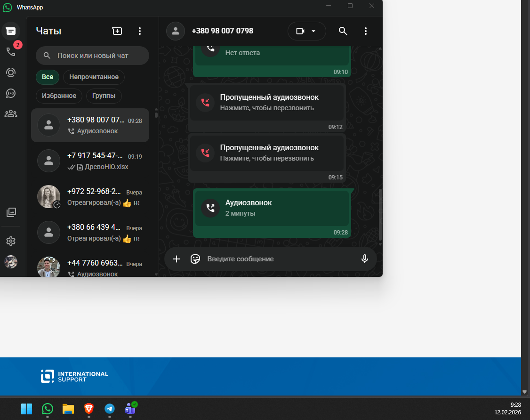Viewport: 530px width, 420px height.
Task: Select the 'Непрочитанное' filter chip
Action: pos(94,77)
